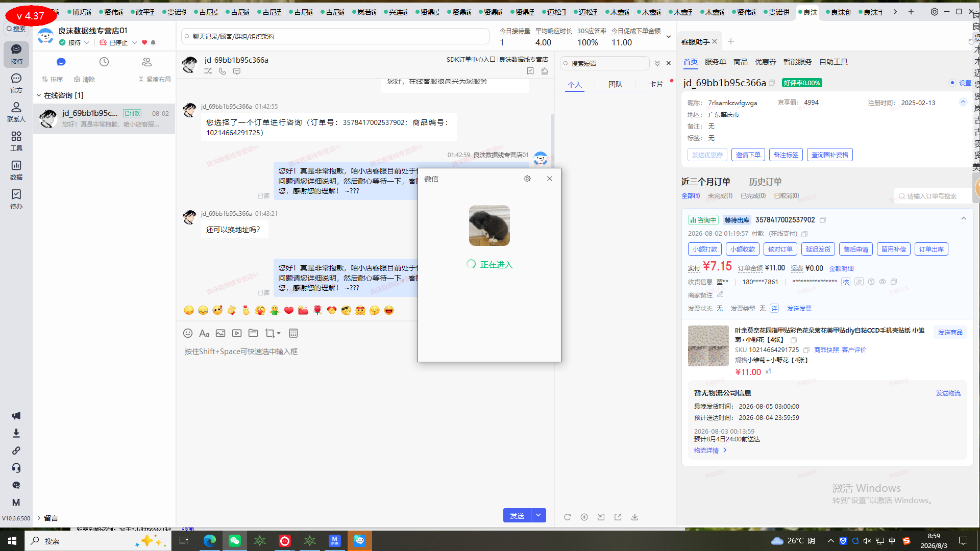
Task: Switch to 商品 tab
Action: pyautogui.click(x=741, y=62)
